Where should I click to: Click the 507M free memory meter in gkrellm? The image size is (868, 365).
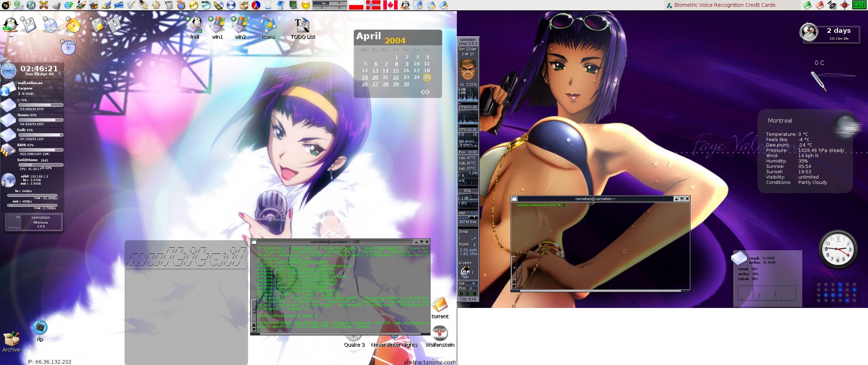(468, 222)
